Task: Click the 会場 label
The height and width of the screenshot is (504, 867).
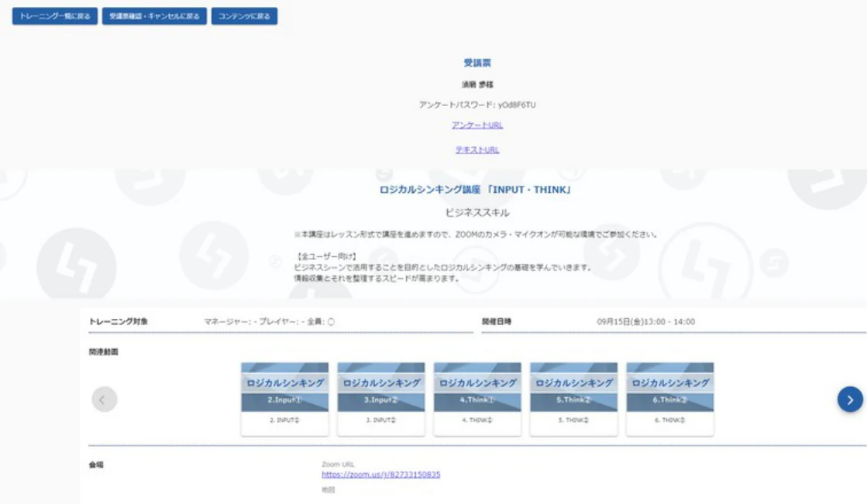Action: pos(96,465)
